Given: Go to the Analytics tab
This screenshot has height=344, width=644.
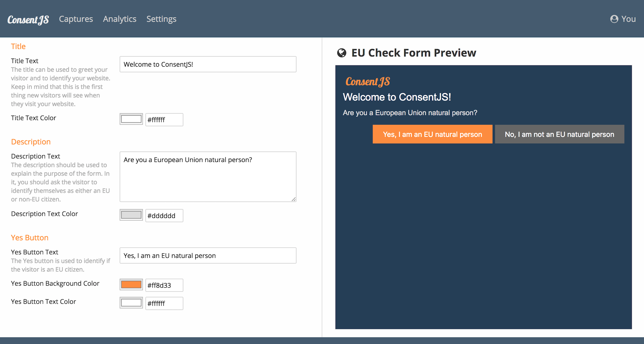Looking at the screenshot, I should tap(120, 19).
